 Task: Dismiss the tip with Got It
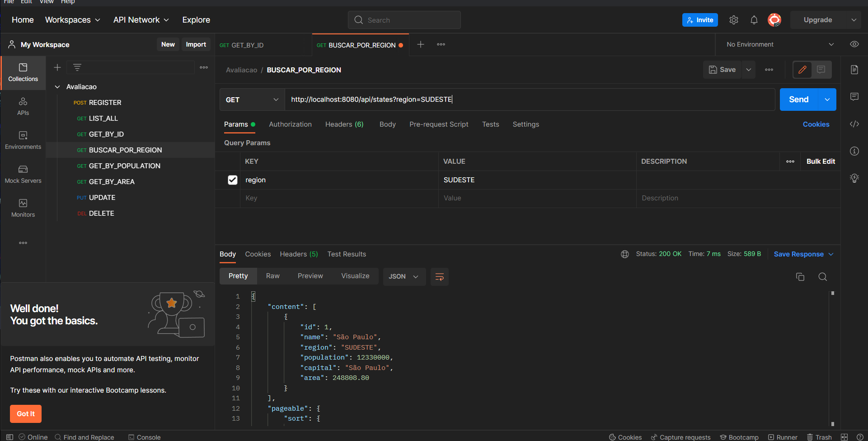(25, 413)
